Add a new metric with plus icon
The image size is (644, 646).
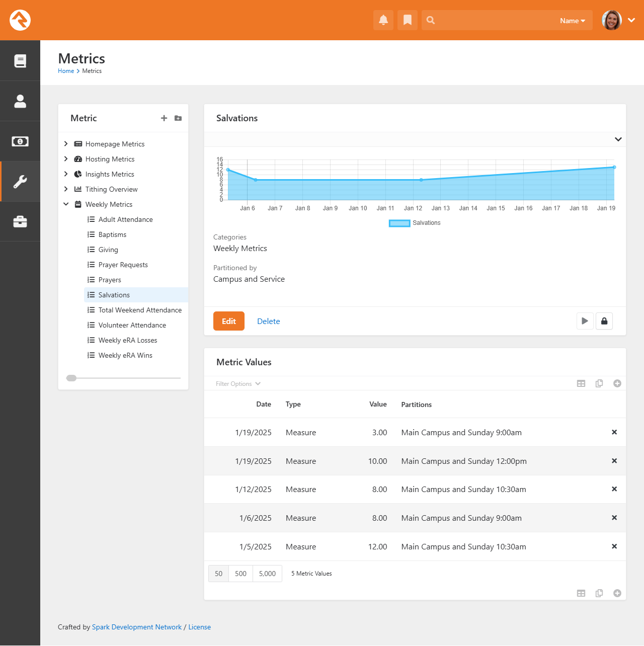[x=164, y=118]
